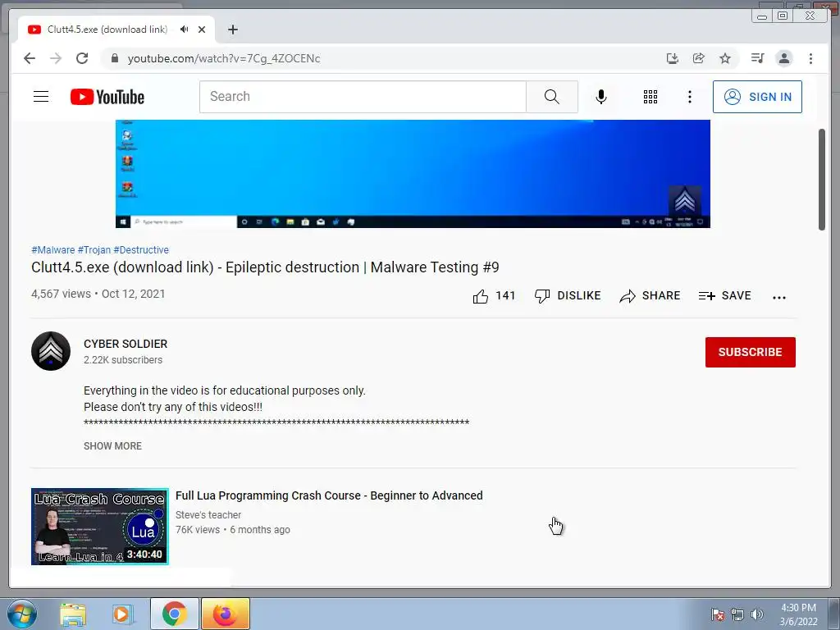Click the magnifier search button
The width and height of the screenshot is (840, 630).
(552, 97)
